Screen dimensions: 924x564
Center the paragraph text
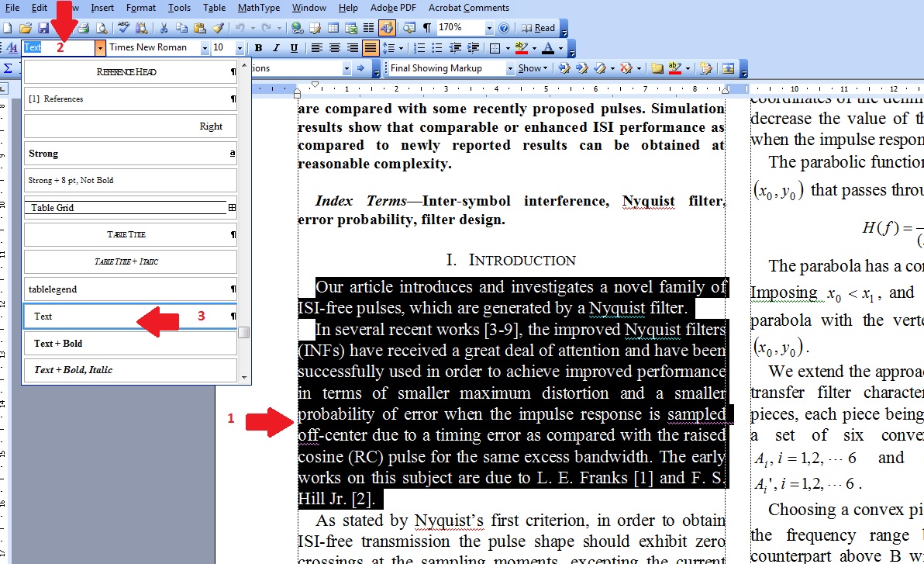pos(335,48)
